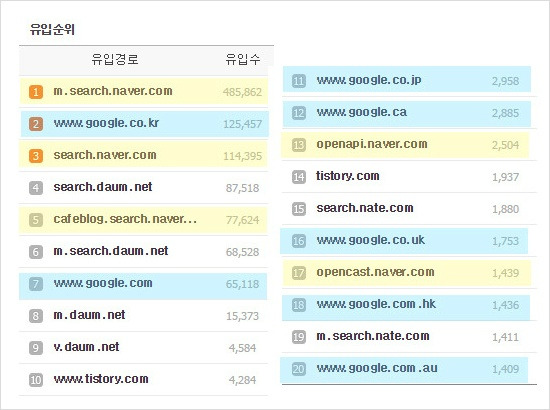Click the 유입수 column header
Viewport: 550px width, 410px height.
pyautogui.click(x=243, y=59)
